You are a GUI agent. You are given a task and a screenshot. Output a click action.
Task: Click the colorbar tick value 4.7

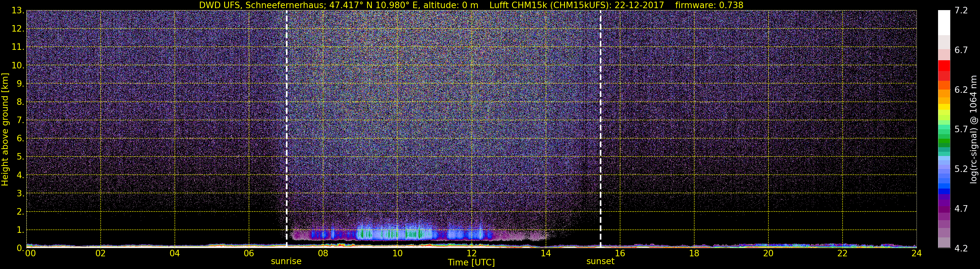[x=961, y=209]
